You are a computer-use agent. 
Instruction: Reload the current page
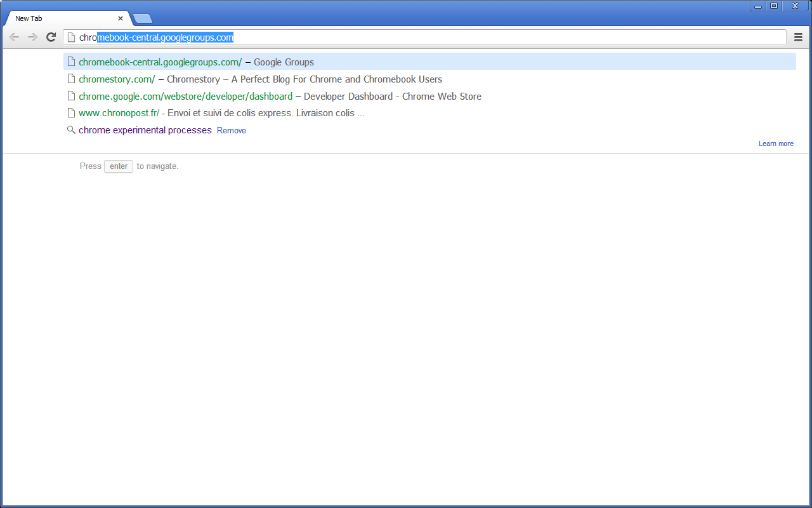51,37
